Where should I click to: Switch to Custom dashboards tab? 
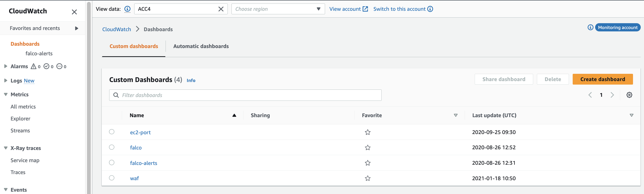[x=134, y=46]
